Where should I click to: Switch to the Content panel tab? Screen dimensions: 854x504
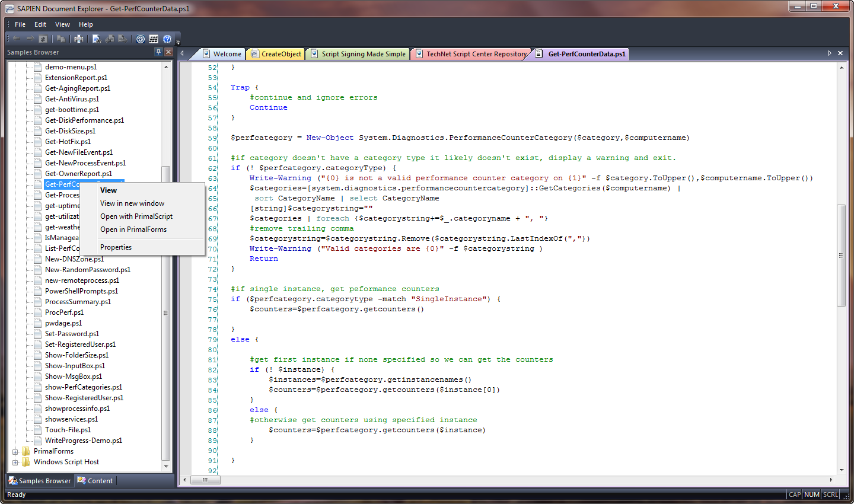point(95,481)
